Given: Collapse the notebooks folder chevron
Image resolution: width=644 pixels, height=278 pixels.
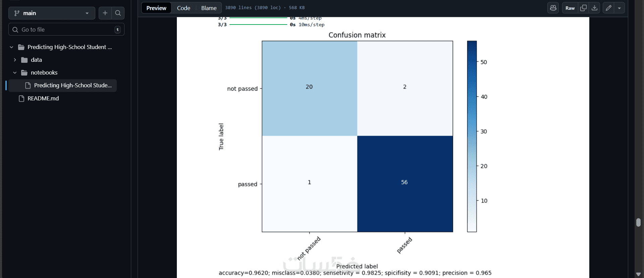Looking at the screenshot, I should pyautogui.click(x=15, y=73).
